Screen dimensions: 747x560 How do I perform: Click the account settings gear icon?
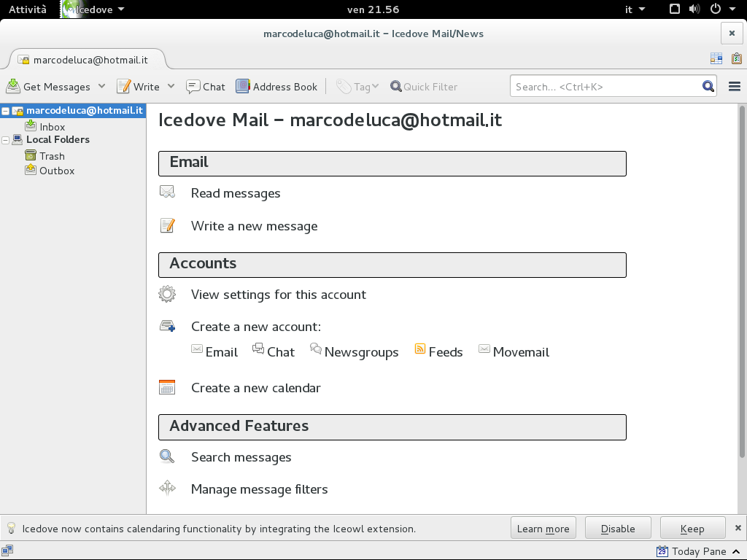167,294
